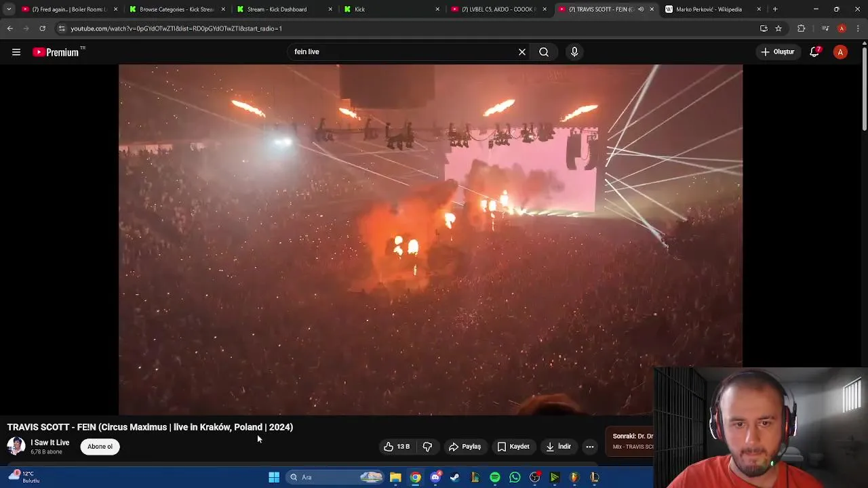Download the video with İndir
The image size is (868, 488).
coord(559,447)
